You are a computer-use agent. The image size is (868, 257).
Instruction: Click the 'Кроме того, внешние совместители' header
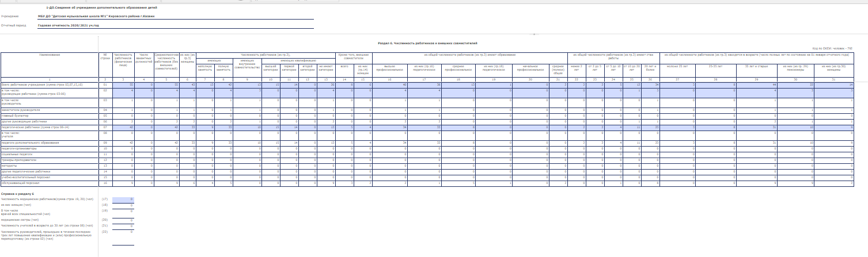click(x=354, y=56)
